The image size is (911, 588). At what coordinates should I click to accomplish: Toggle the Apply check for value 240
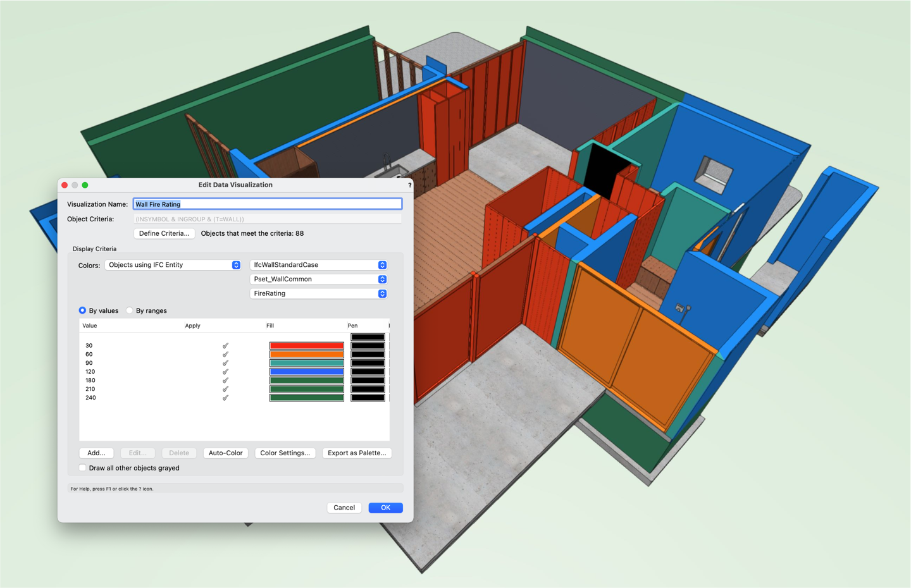(225, 398)
